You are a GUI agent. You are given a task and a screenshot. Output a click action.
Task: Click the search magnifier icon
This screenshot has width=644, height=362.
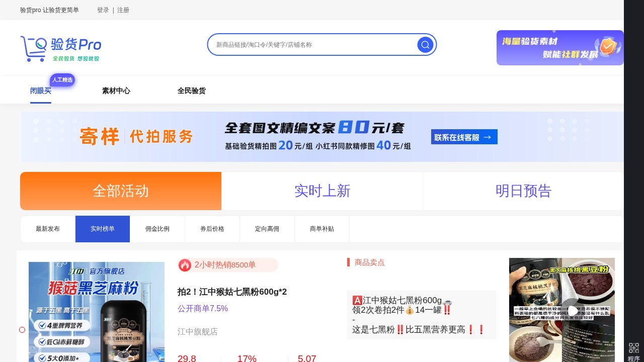[x=425, y=44]
